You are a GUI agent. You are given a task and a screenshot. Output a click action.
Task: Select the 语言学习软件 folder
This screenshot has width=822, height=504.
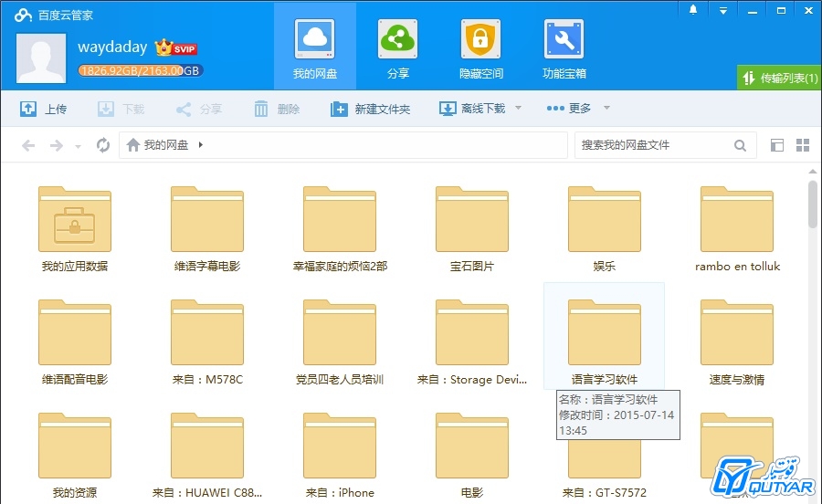(x=605, y=335)
